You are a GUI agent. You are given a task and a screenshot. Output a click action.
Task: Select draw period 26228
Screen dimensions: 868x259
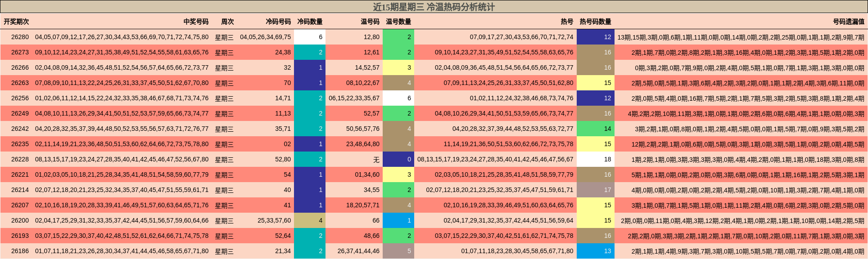[20, 159]
